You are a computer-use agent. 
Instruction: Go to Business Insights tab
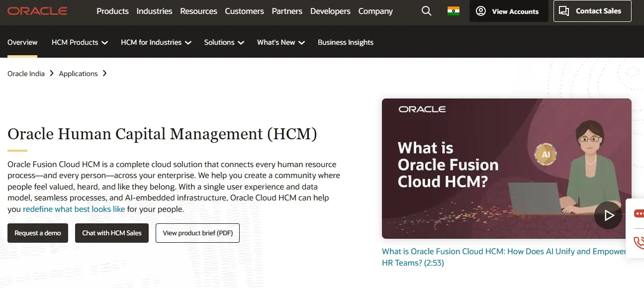pos(346,42)
